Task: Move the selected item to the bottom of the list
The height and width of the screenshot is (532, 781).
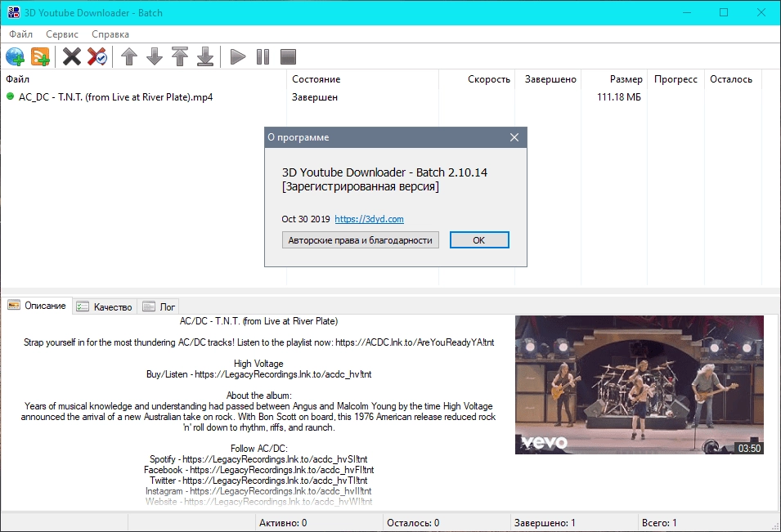Action: tap(205, 56)
